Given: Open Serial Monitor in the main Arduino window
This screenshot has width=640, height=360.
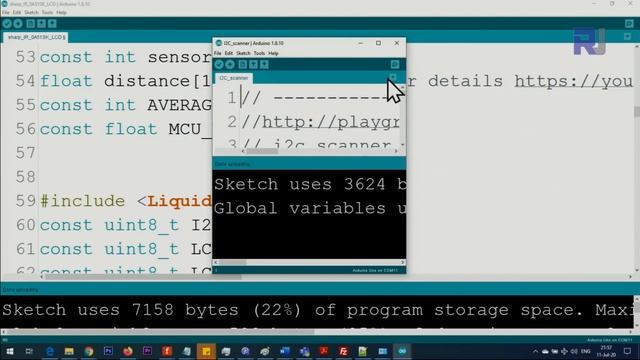Looking at the screenshot, I should point(629,24).
